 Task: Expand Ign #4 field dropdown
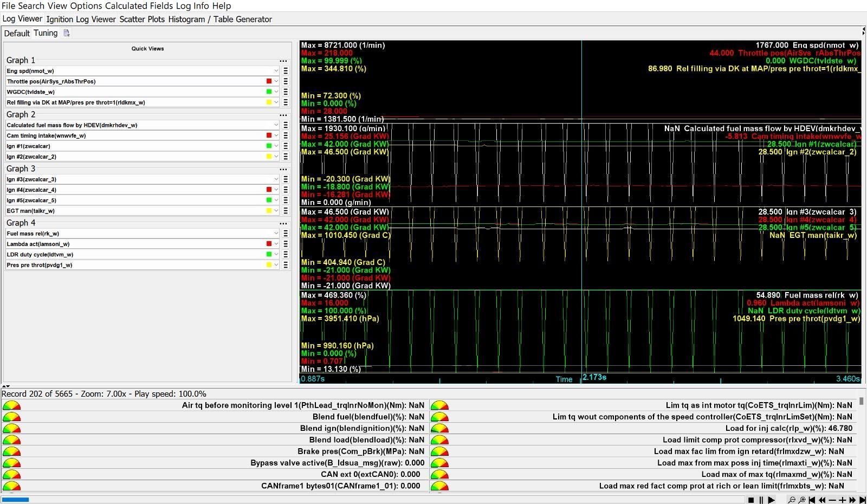pyautogui.click(x=276, y=190)
